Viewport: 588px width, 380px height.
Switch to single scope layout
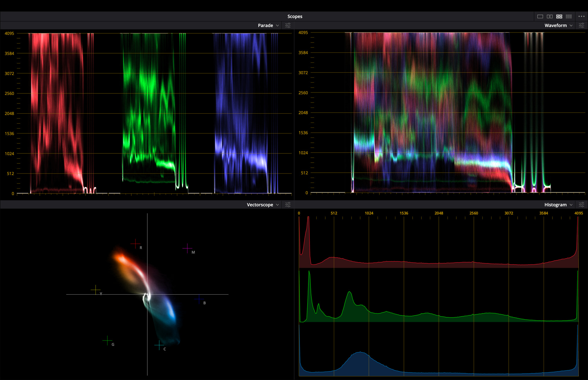(540, 17)
